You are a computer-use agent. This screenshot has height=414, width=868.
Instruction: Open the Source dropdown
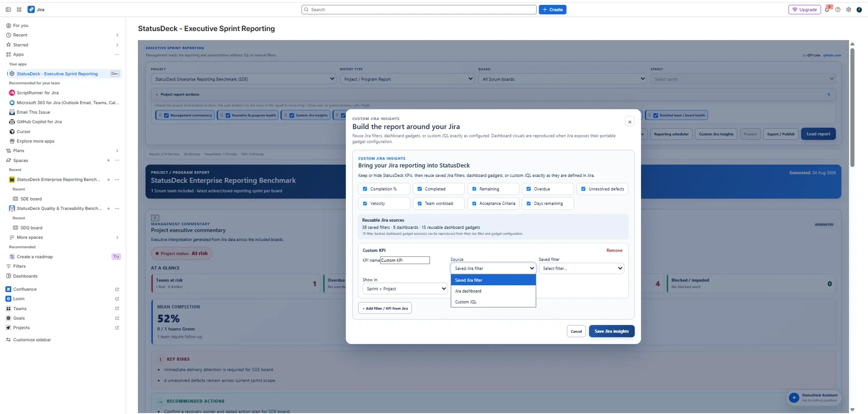click(x=493, y=268)
